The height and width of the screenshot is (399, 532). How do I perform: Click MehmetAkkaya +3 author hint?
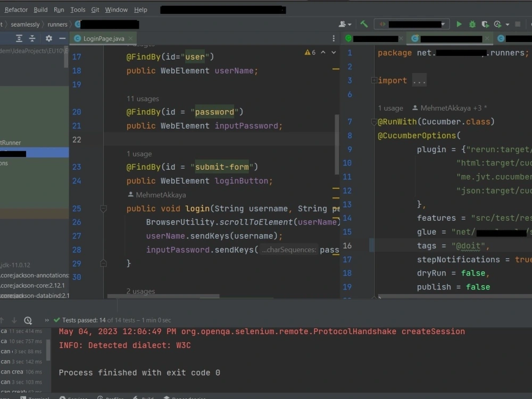click(450, 108)
